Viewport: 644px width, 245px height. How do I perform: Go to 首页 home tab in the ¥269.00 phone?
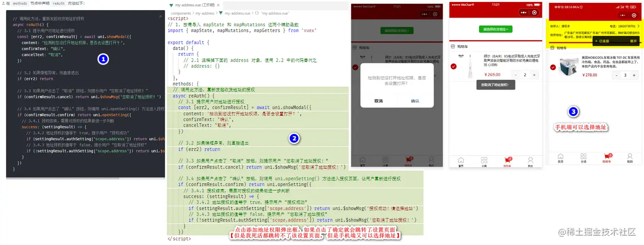(x=461, y=162)
